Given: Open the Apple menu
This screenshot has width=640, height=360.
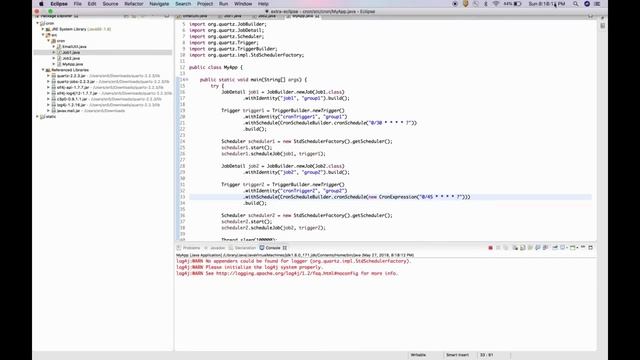Looking at the screenshot, I should coord(41,4).
